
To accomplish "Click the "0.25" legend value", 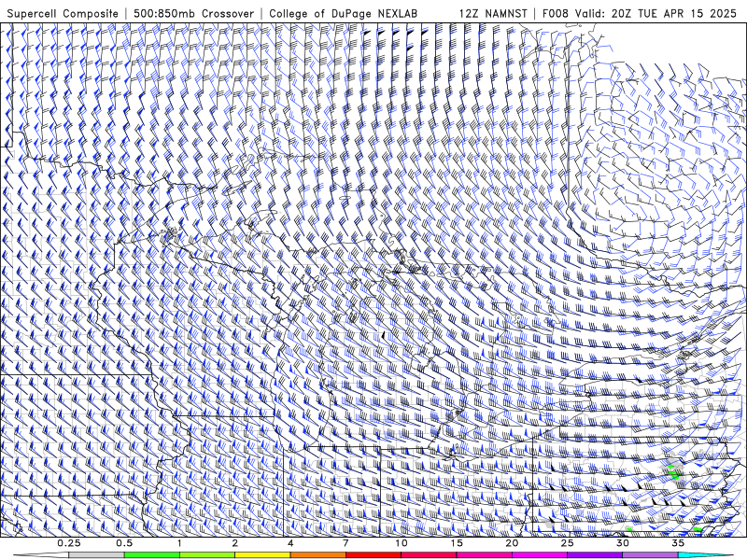I will (x=69, y=543).
